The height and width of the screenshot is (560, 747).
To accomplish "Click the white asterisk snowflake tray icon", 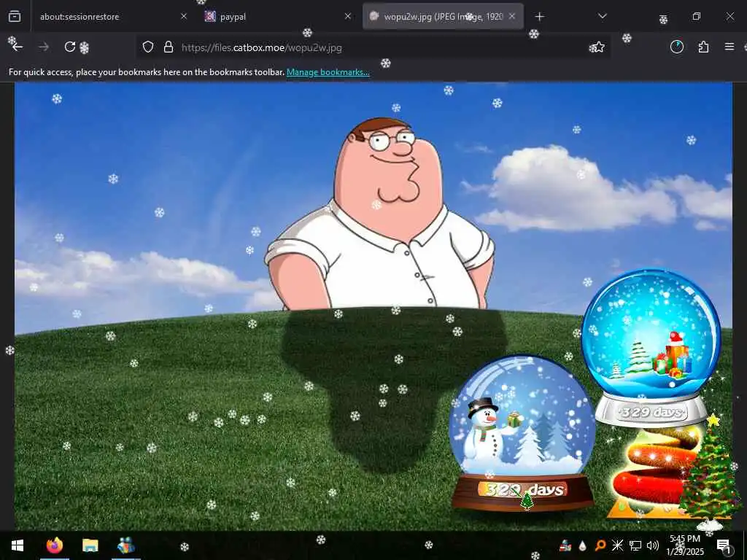I will point(617,545).
